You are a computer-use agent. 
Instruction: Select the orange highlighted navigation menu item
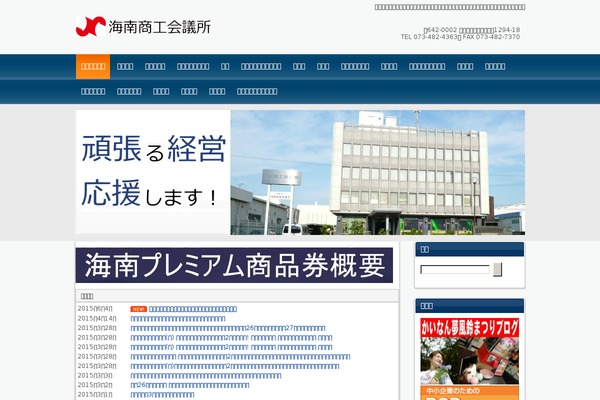[93, 67]
